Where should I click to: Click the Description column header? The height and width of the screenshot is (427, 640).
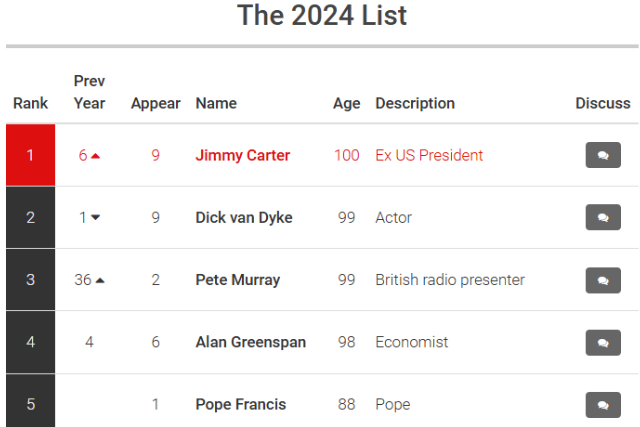[414, 103]
